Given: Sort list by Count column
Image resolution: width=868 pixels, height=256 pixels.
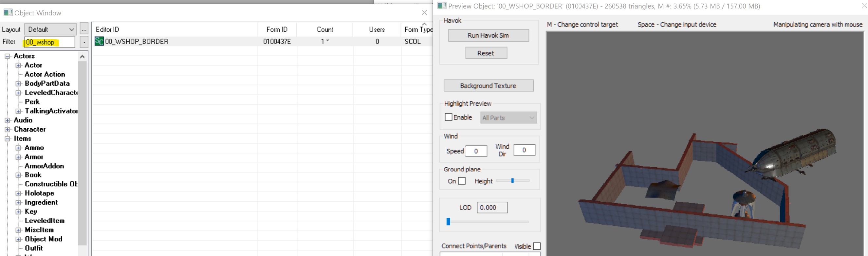Looking at the screenshot, I should point(325,29).
